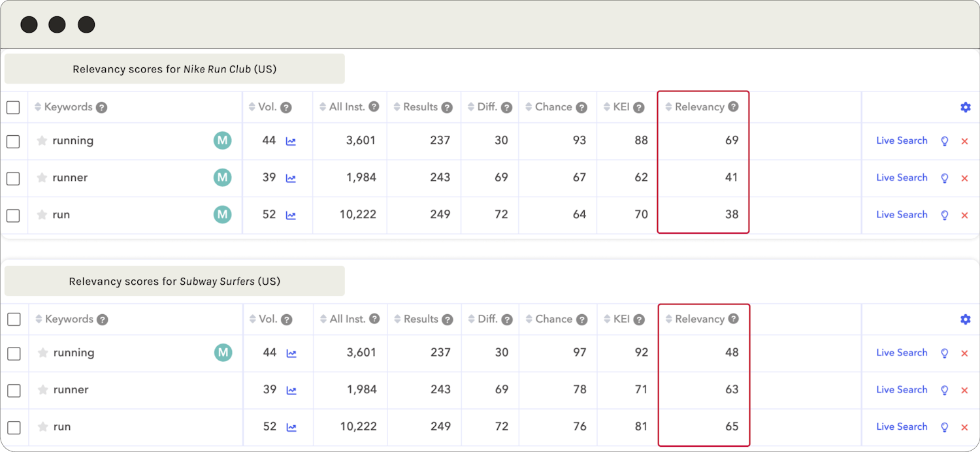
Task: Click the 'run' keyword name in Subway Surfers table
Action: (x=62, y=427)
